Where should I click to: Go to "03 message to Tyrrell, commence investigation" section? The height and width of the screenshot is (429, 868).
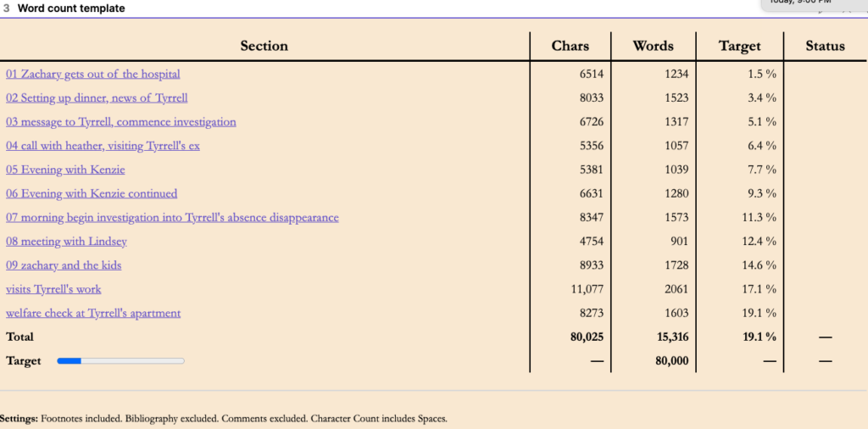point(120,121)
